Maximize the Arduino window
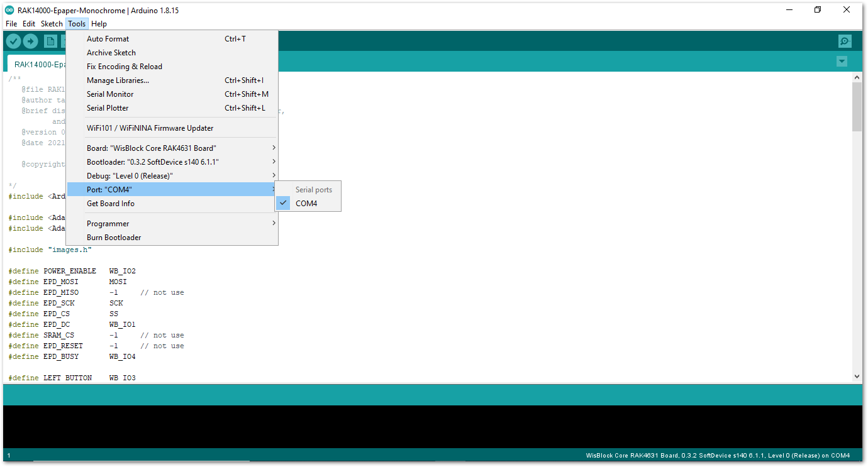The image size is (868, 467). point(818,9)
